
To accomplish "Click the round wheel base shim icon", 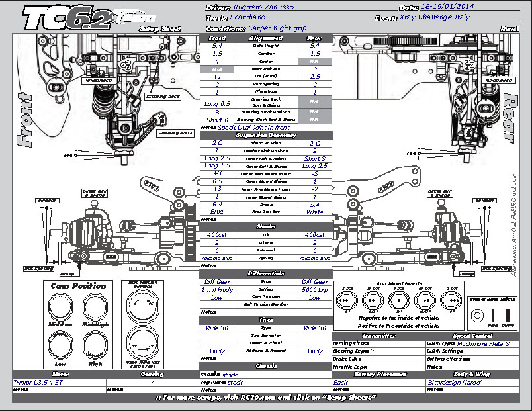I will pyautogui.click(x=477, y=316).
